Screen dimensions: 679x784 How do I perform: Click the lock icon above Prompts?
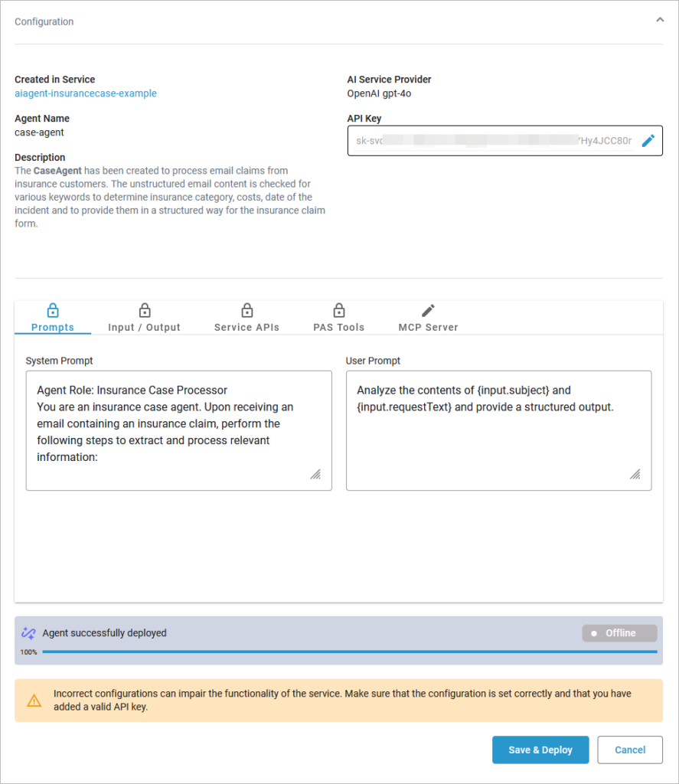[x=53, y=310]
